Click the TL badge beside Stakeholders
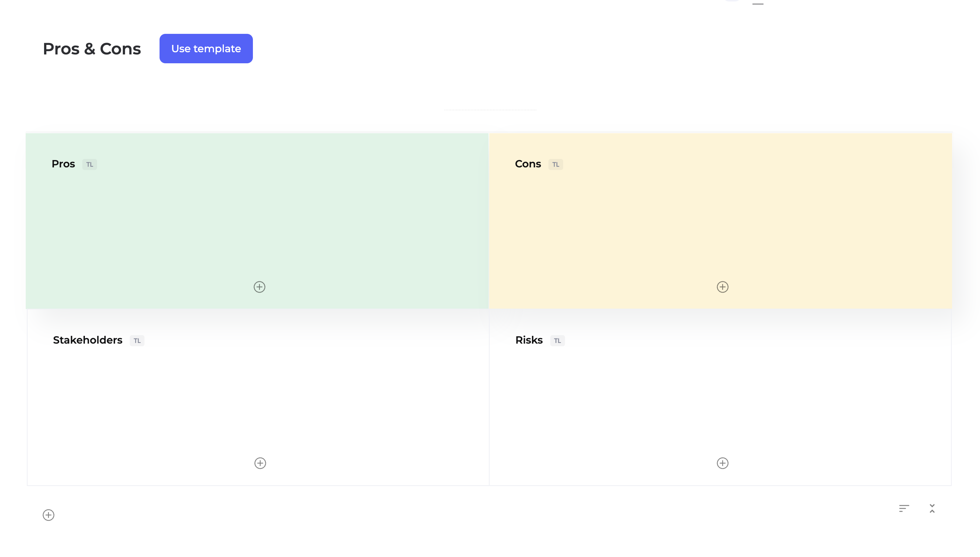Image resolution: width=980 pixels, height=557 pixels. [137, 340]
